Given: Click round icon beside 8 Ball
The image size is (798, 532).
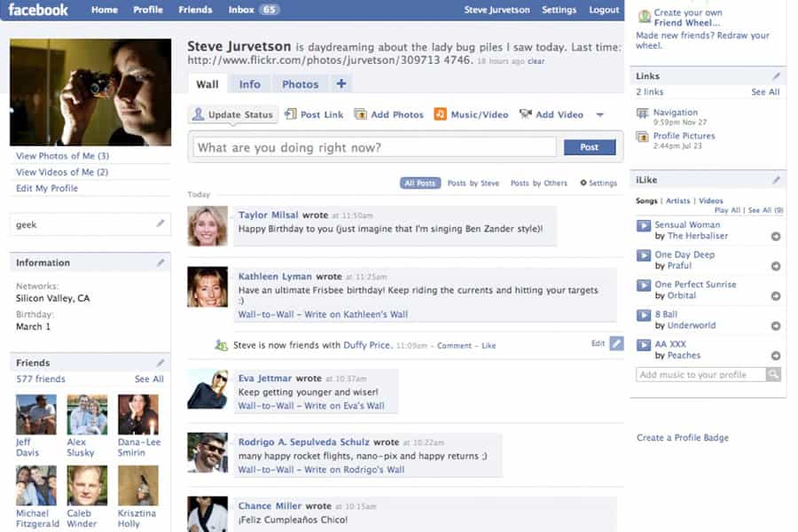Looking at the screenshot, I should (776, 325).
